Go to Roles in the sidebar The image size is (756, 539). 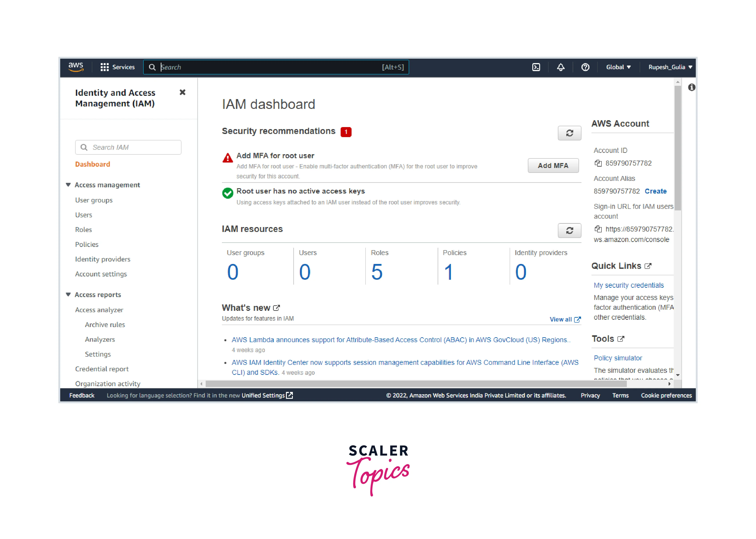pyautogui.click(x=83, y=230)
